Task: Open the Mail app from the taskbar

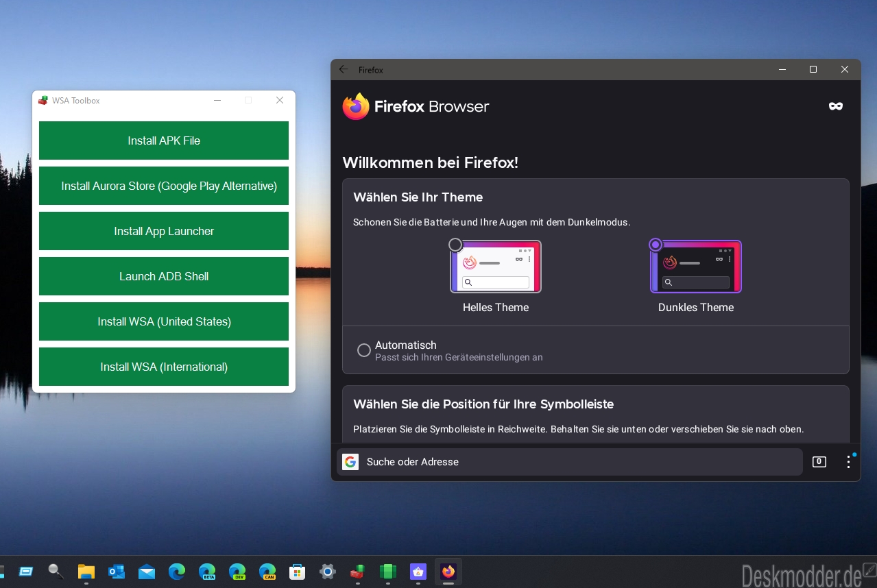Action: [x=147, y=572]
